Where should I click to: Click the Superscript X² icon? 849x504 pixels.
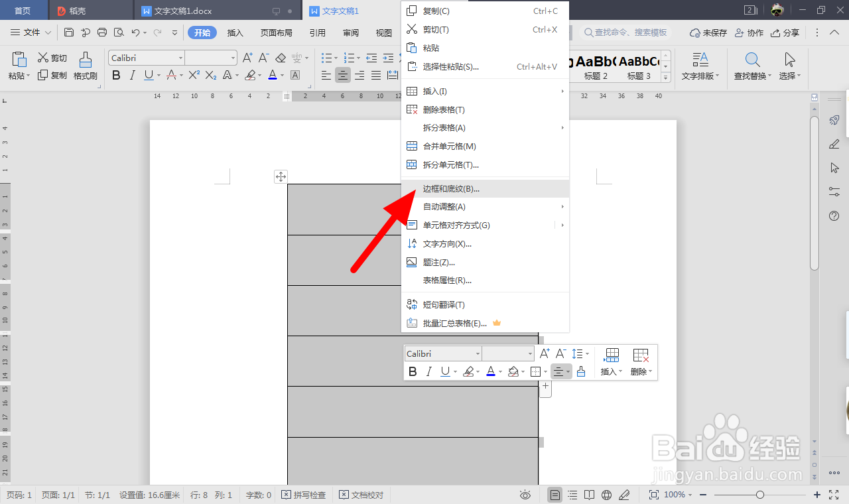point(194,75)
